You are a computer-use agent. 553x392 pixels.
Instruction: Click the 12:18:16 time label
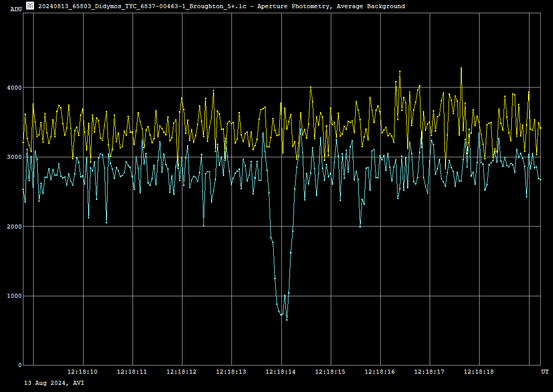point(380,372)
